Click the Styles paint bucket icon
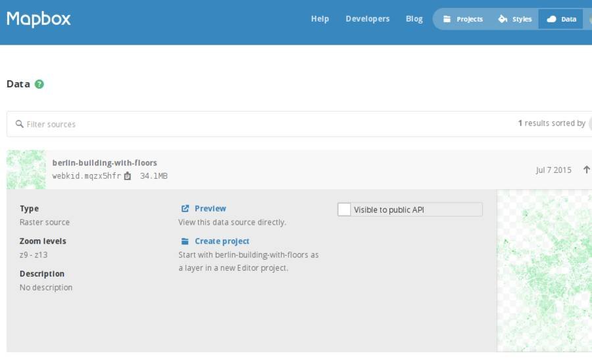Image resolution: width=592 pixels, height=364 pixels. [503, 19]
